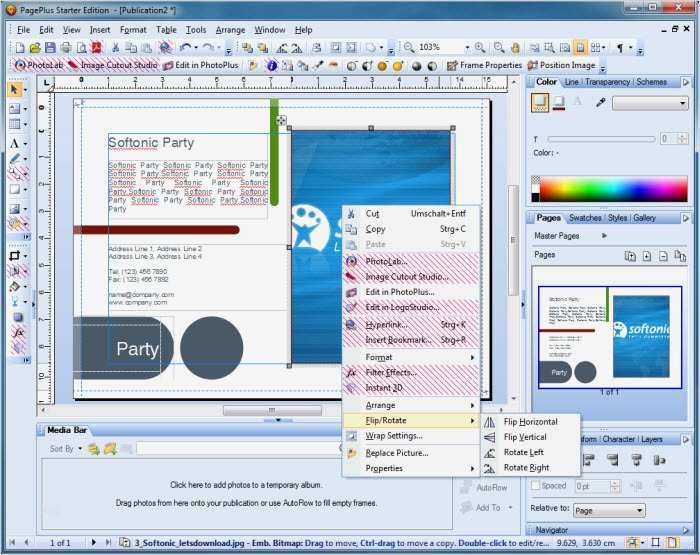Select the Pointer tool in the left toolbox
Viewport: 700px width, 555px height.
[16, 90]
